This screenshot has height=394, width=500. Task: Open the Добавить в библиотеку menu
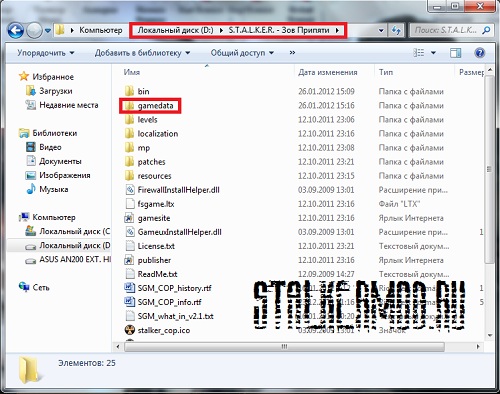(x=142, y=53)
